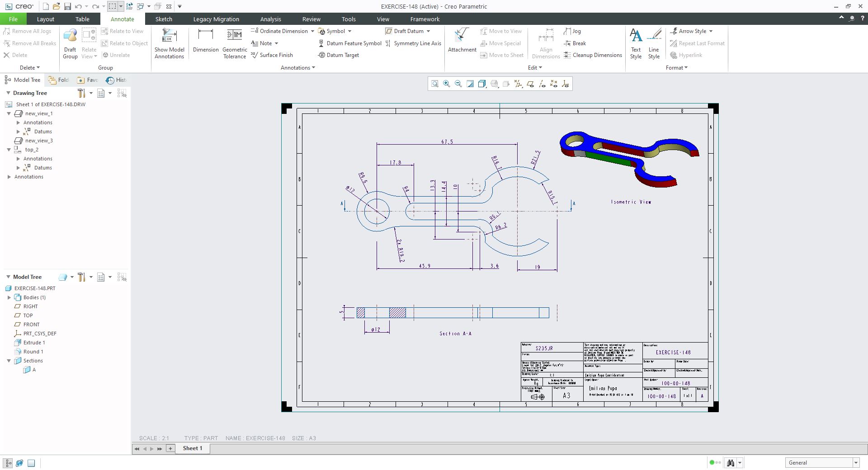Click the Draft Group tool
Image resolution: width=868 pixels, height=470 pixels.
tap(70, 43)
